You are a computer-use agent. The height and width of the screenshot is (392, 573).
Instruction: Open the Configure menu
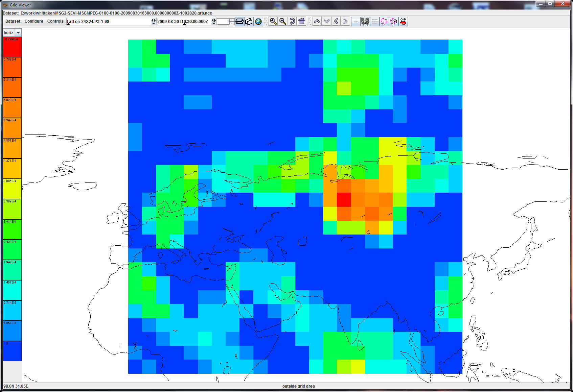tap(34, 21)
